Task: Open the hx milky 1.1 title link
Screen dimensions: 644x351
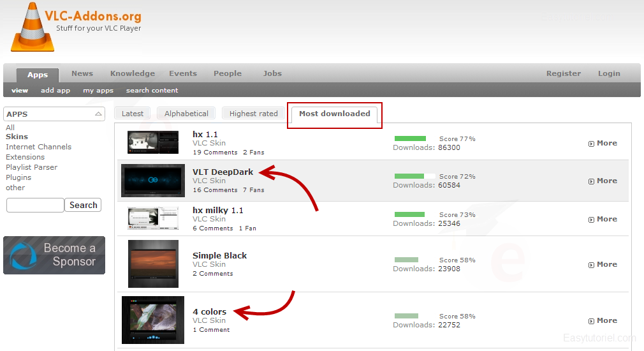Action: tap(217, 210)
